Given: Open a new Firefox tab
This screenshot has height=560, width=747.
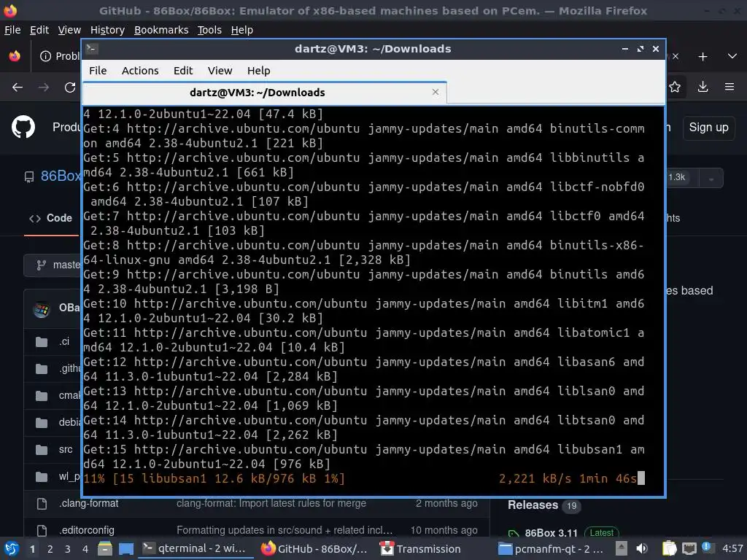Looking at the screenshot, I should pos(703,57).
